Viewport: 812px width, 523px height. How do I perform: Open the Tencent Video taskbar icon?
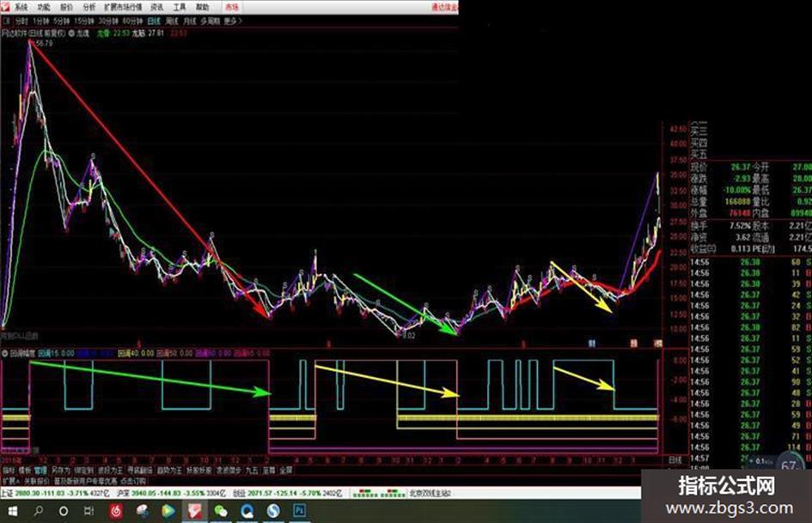tap(168, 511)
